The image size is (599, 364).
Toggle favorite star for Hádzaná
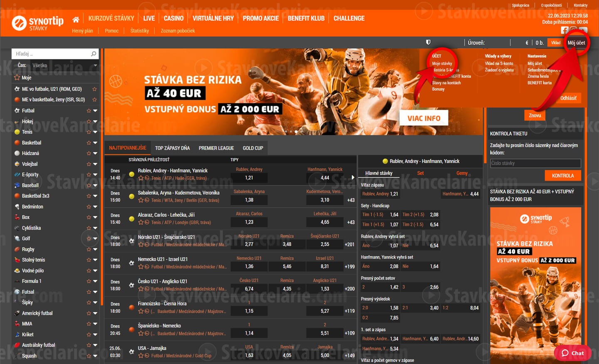pyautogui.click(x=89, y=153)
